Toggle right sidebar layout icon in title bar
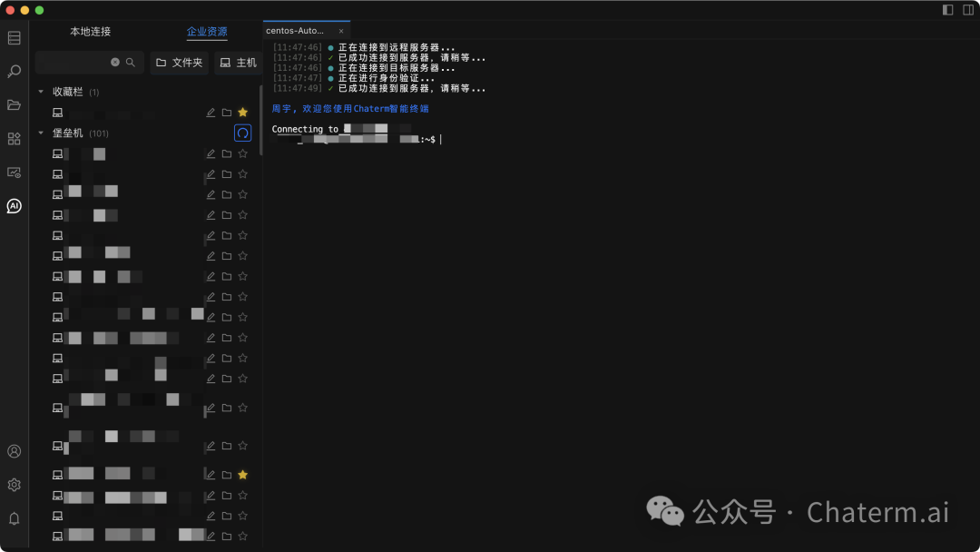Screen dimensions: 980x552 [968, 9]
